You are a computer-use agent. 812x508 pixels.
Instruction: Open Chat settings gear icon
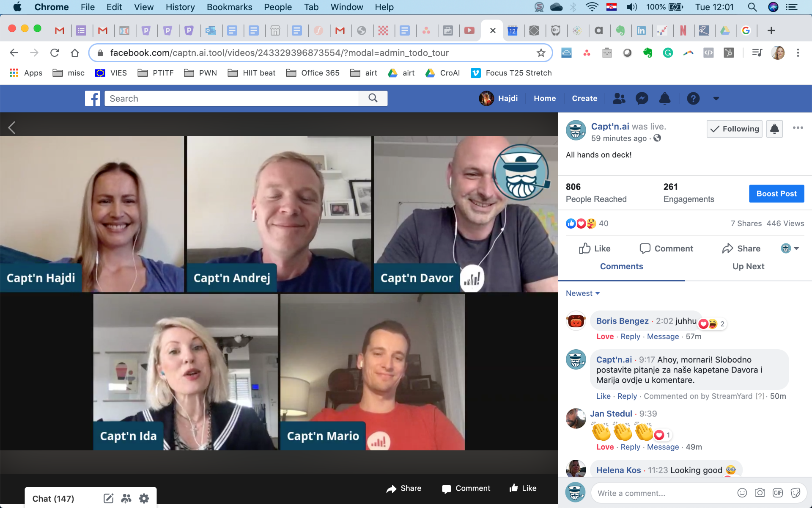(x=144, y=498)
